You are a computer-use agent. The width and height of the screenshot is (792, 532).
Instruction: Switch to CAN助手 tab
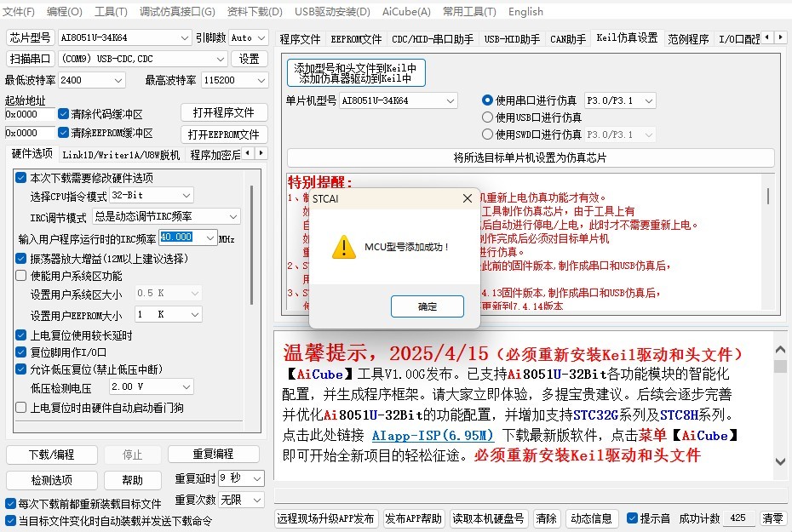568,39
